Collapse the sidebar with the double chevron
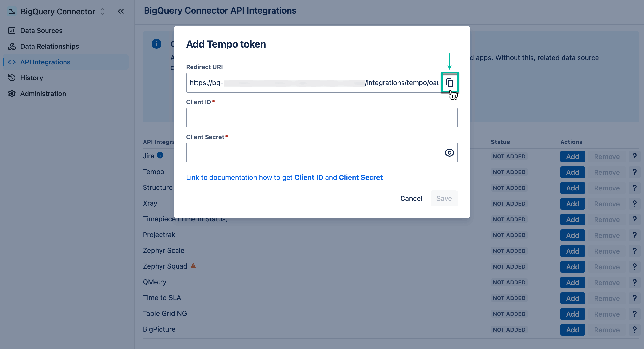This screenshot has width=644, height=349. tap(121, 11)
